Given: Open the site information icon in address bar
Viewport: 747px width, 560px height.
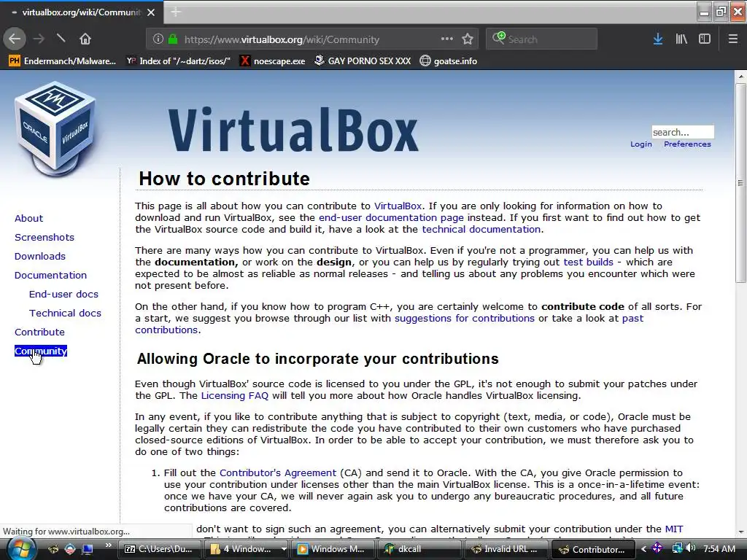Looking at the screenshot, I should (x=158, y=39).
